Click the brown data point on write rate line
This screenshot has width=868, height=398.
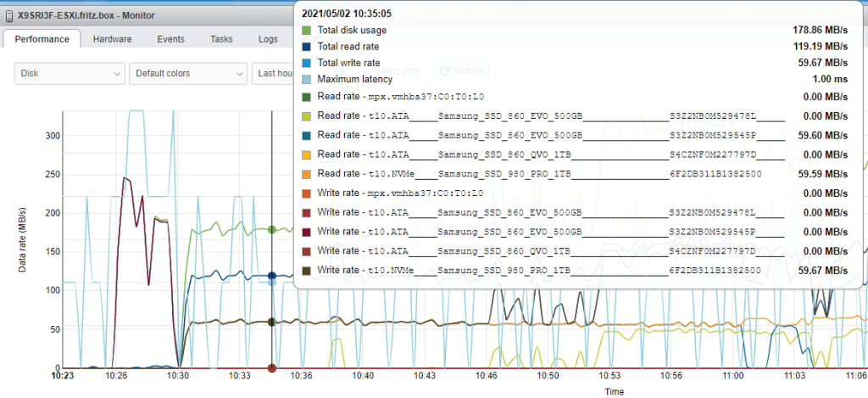click(x=272, y=322)
